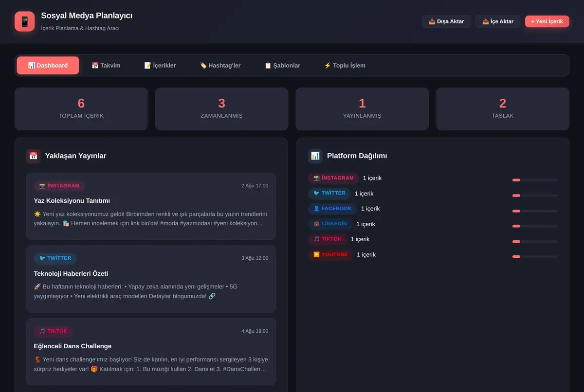
Task: Click the Twitter badge in Teknoloji Haberleri post
Action: [x=55, y=258]
